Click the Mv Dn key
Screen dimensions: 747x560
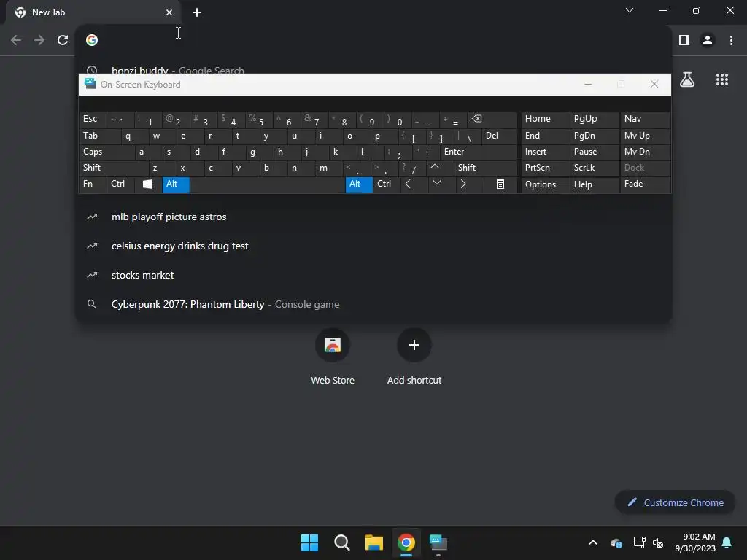click(x=645, y=152)
